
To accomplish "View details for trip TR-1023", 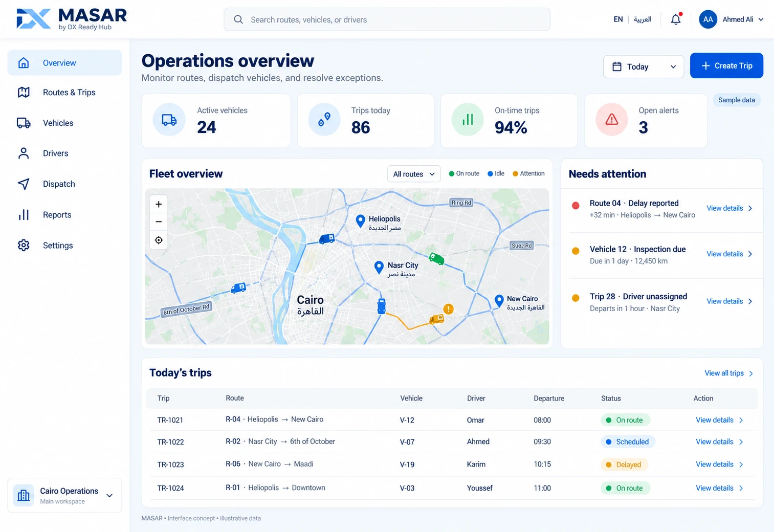I will 719,464.
